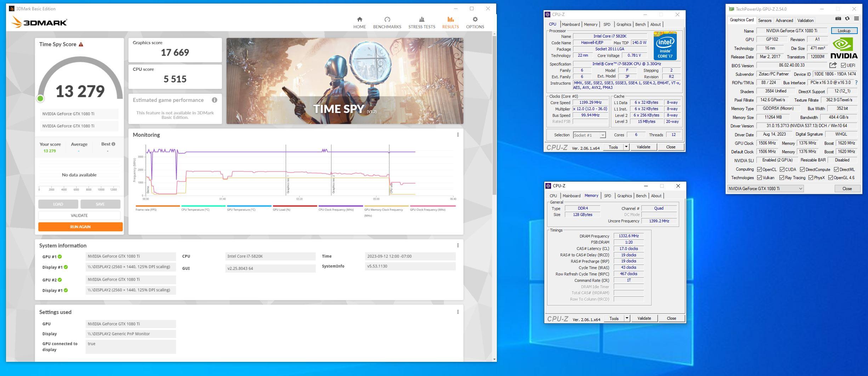The height and width of the screenshot is (376, 868).
Task: Expand Tools dropdown arrow in upper CPU-Z
Action: coord(626,147)
